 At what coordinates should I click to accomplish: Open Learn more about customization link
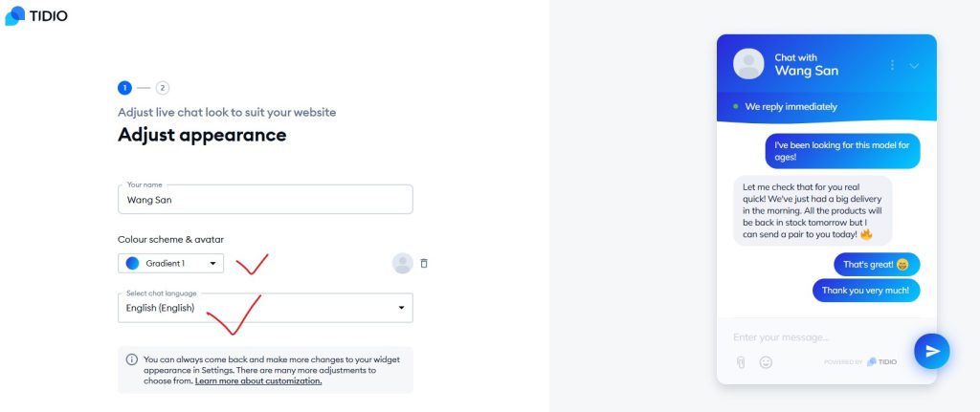tap(258, 380)
